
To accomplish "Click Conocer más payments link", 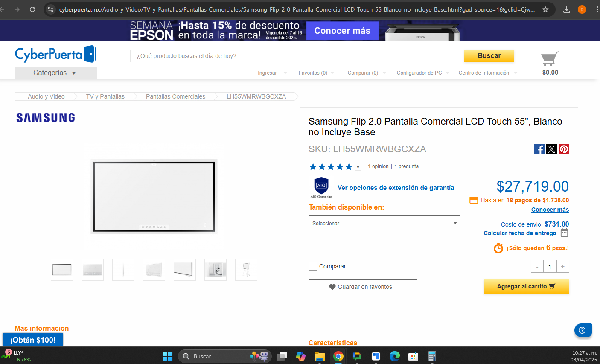I will click(550, 210).
